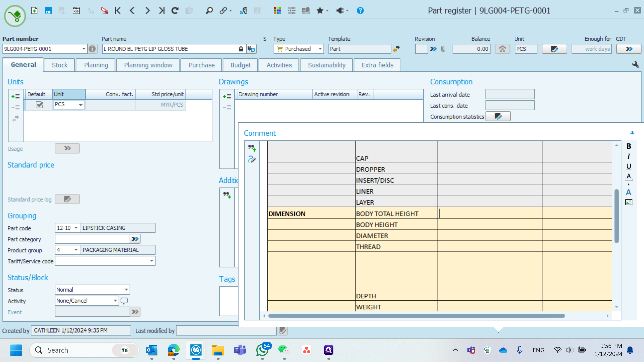Open the Activity None/Cancel dropdown

click(115, 301)
